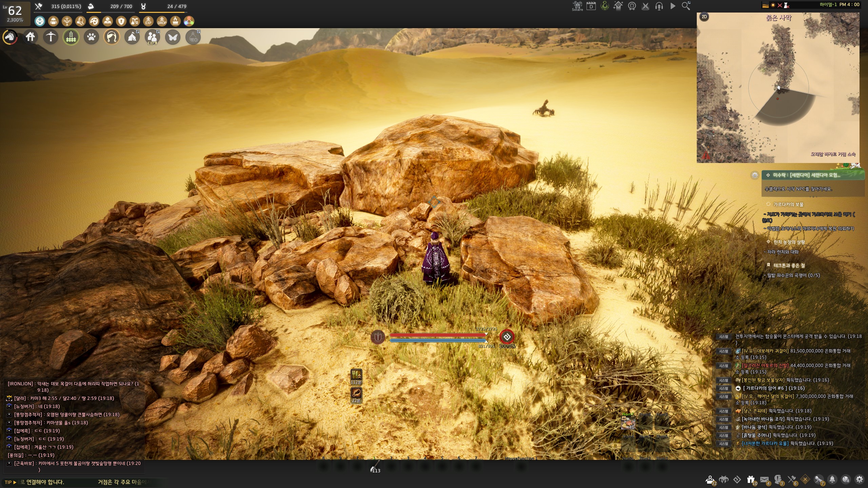Expand 가르다카의 보물 quest entry
The image size is (868, 488).
click(x=788, y=204)
